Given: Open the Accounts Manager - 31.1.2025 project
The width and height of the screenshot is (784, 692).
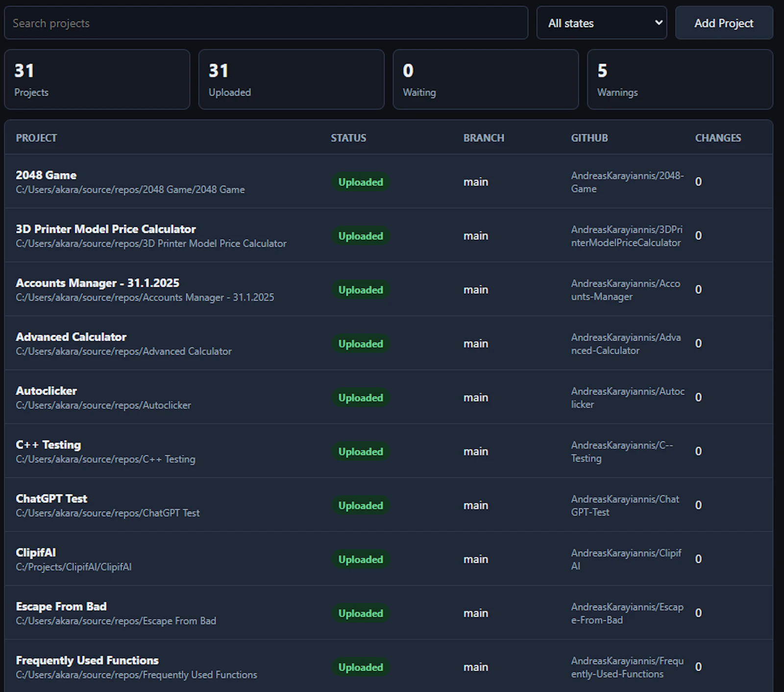Looking at the screenshot, I should pos(98,283).
